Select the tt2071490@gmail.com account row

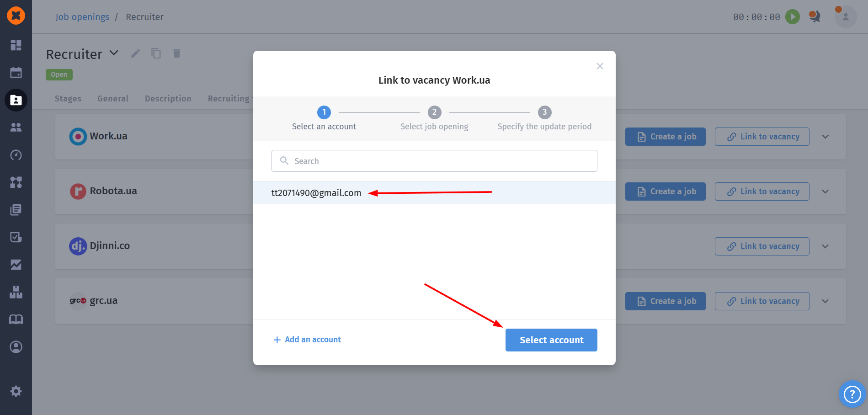316,193
